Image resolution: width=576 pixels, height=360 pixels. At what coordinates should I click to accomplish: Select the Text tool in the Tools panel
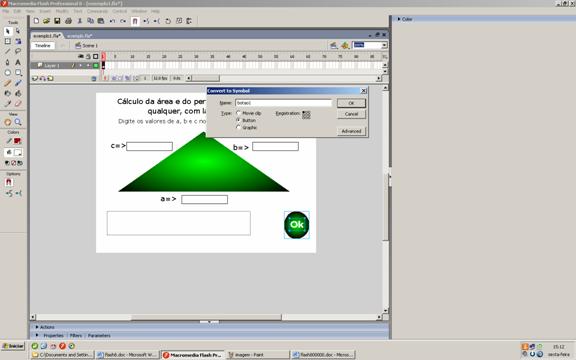[x=18, y=62]
